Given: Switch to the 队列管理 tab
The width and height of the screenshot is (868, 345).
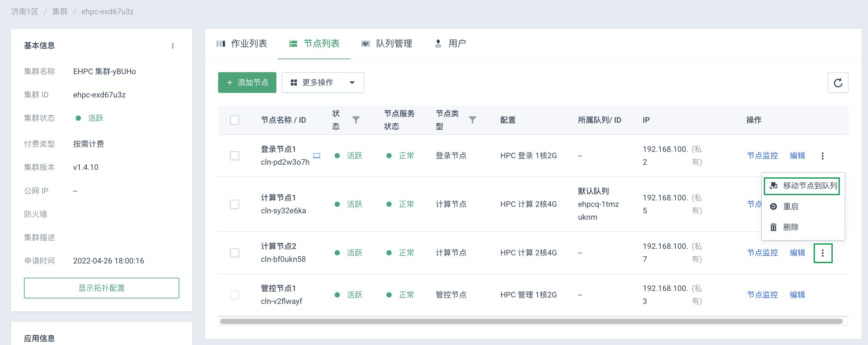Looking at the screenshot, I should (386, 43).
